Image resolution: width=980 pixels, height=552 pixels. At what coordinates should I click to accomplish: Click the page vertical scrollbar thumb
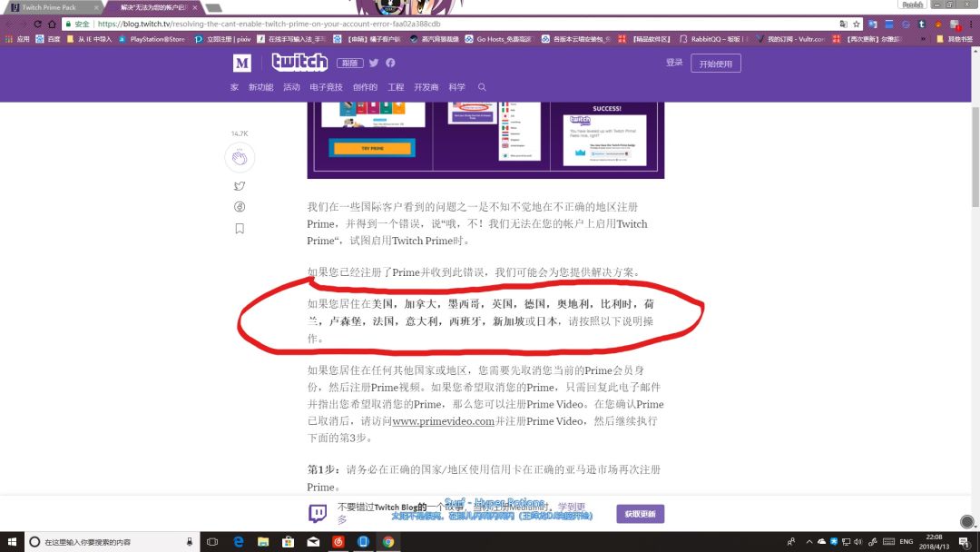[x=975, y=156]
